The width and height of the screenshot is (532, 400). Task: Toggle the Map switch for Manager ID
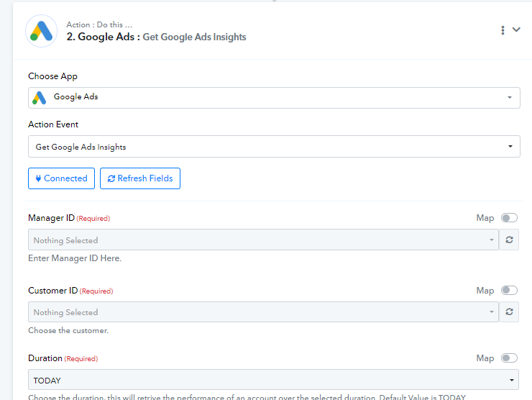(509, 218)
